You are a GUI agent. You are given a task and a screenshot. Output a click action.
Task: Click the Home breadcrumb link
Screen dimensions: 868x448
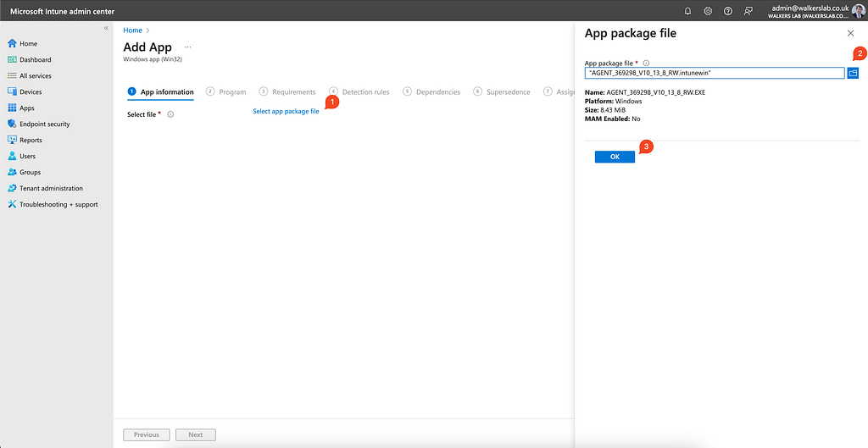[x=132, y=30]
